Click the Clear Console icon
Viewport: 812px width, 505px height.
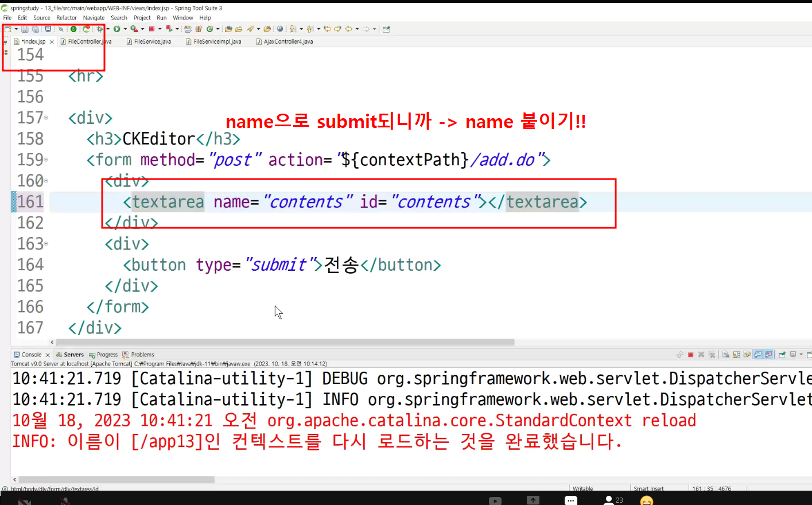[726, 355]
